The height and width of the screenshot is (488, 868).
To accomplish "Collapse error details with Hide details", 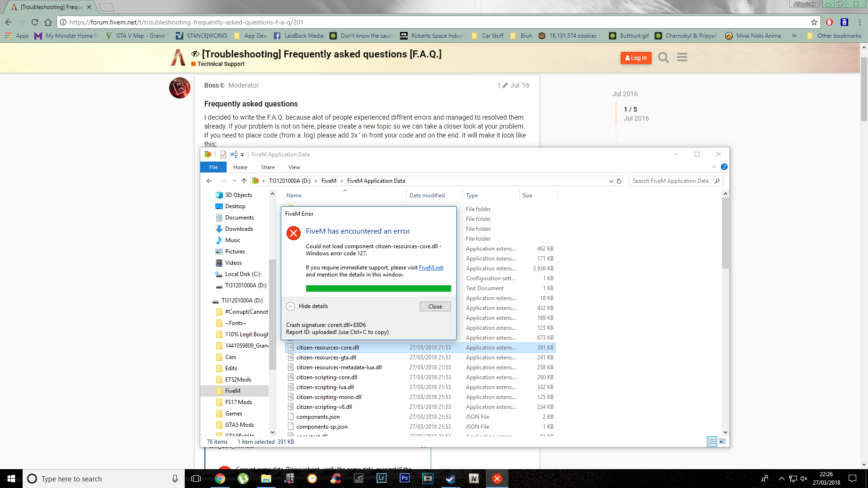I will click(x=307, y=306).
